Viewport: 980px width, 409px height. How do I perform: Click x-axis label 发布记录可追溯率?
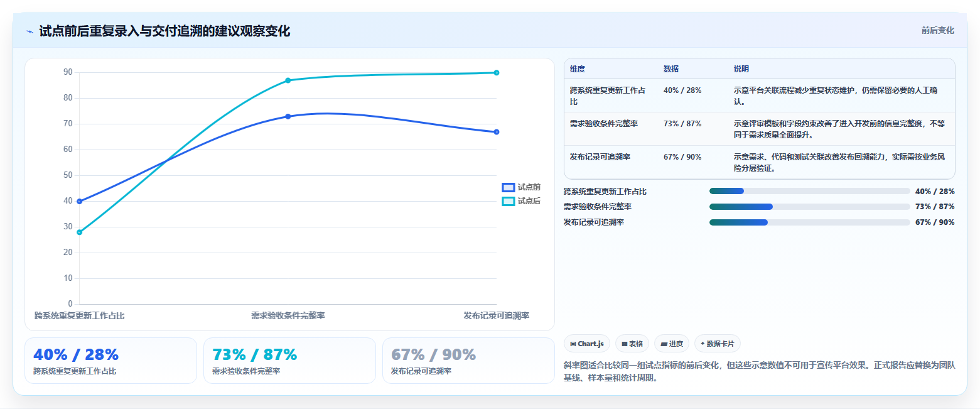pyautogui.click(x=496, y=315)
